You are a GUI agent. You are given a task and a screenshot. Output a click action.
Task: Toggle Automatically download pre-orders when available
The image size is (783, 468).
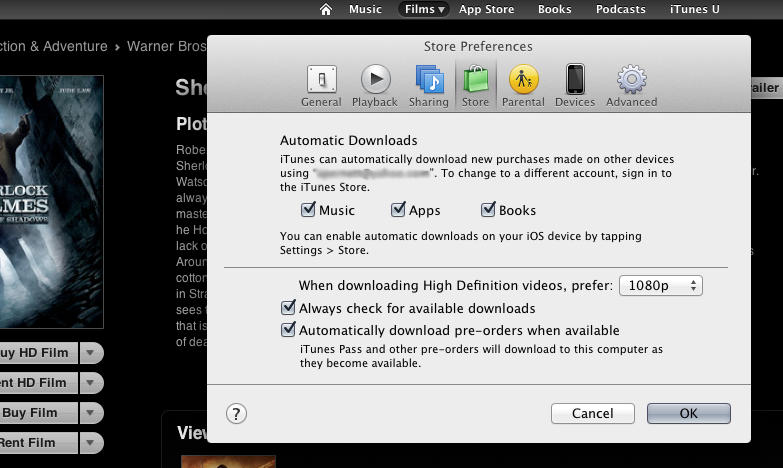(x=288, y=329)
